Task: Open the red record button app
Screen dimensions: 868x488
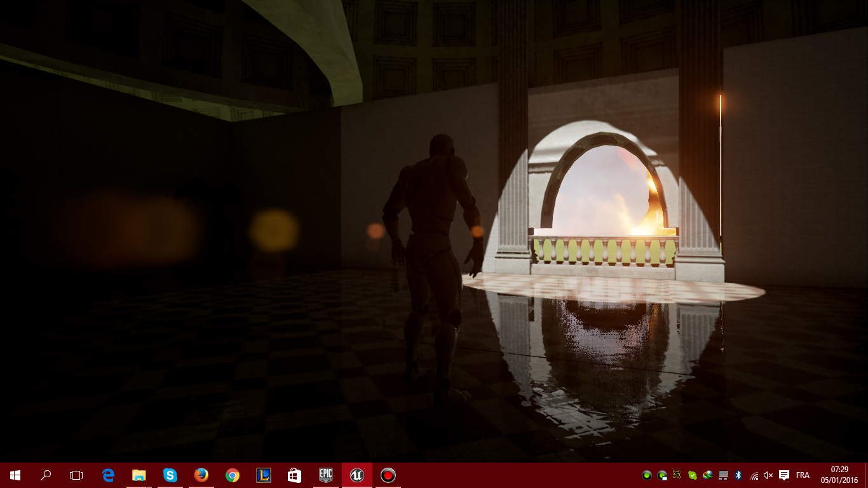Action: [388, 475]
